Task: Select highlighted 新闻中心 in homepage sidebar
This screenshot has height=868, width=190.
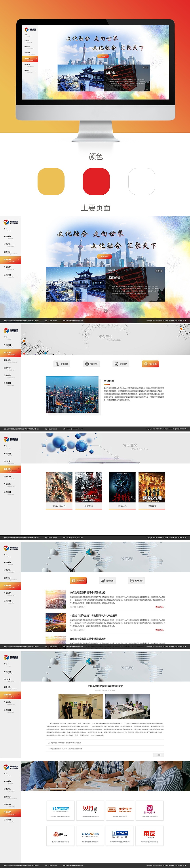Action: click(x=10, y=260)
